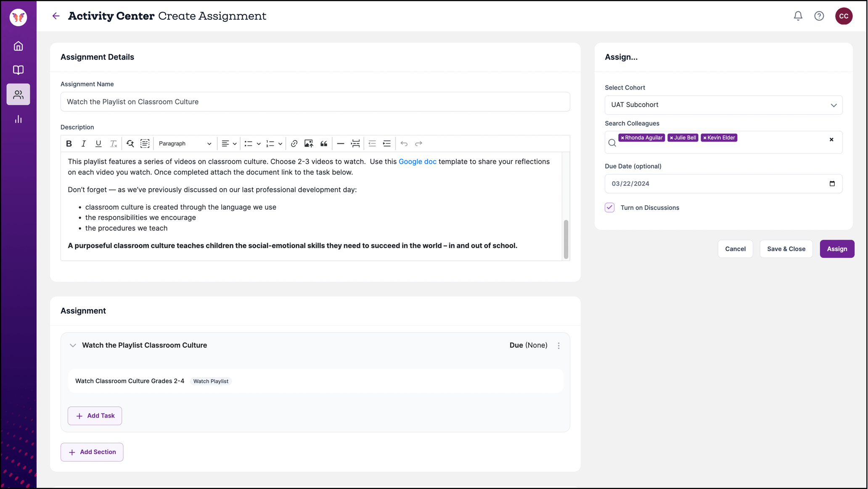
Task: Remove Julie Bell from assigned colleagues
Action: pos(672,137)
